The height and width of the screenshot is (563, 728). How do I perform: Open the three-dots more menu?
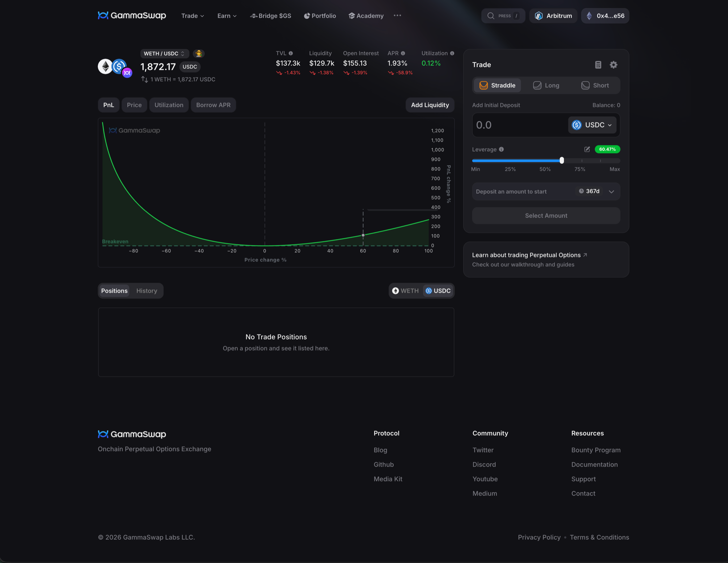pos(397,15)
